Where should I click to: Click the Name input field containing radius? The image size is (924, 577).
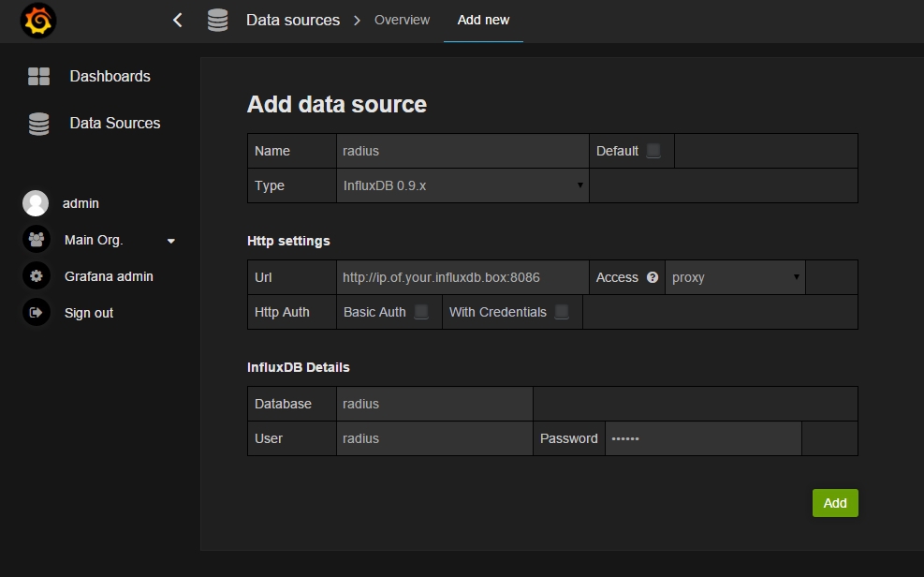(x=462, y=151)
